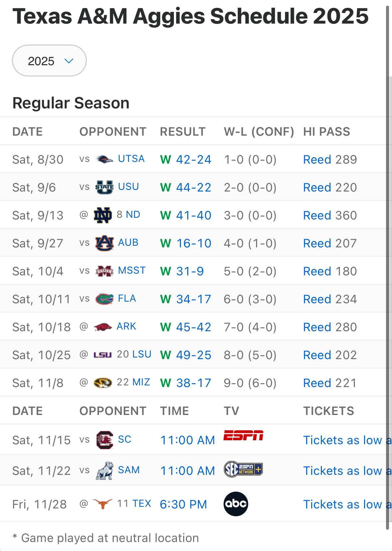
Task: Open tickets link for South Carolina game
Action: tap(346, 440)
